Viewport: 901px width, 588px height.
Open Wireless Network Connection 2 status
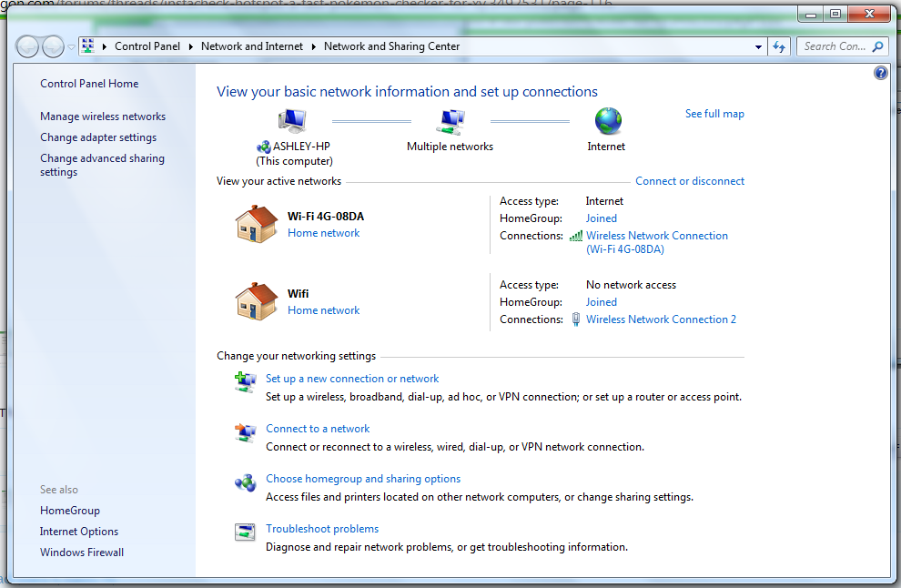pos(661,319)
